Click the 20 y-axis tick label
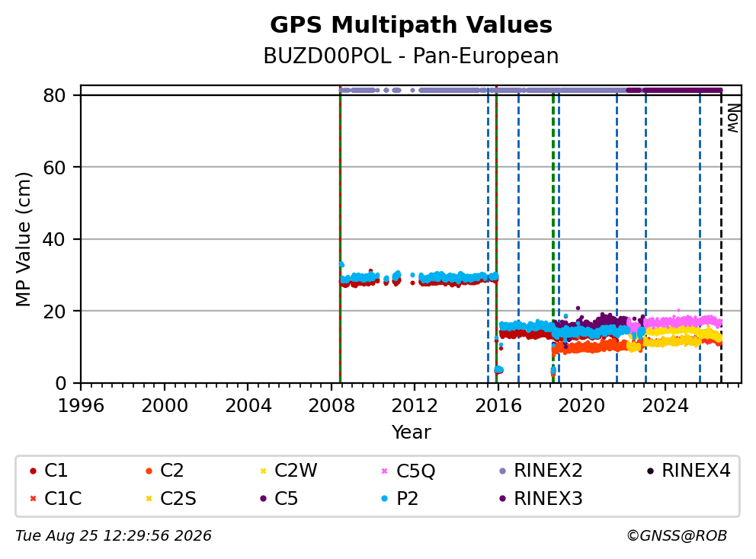Viewport: 756px width, 559px height. click(x=54, y=311)
